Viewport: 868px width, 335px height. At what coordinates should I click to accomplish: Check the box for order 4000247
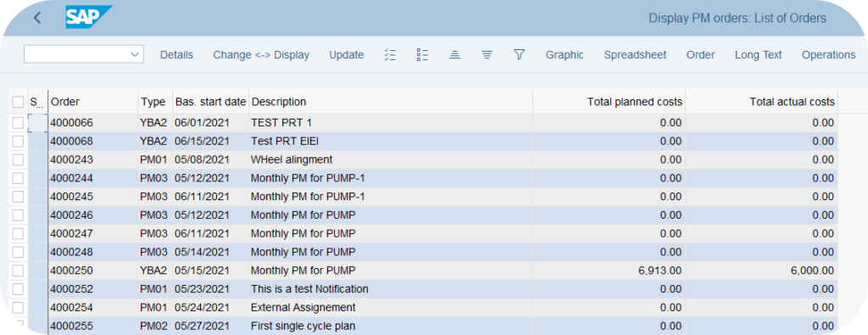click(18, 233)
